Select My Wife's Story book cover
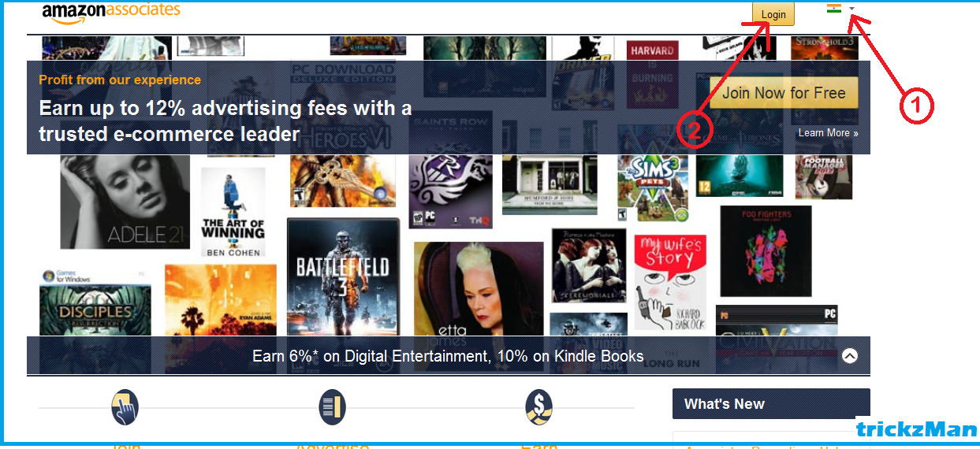This screenshot has width=980, height=449. click(670, 281)
